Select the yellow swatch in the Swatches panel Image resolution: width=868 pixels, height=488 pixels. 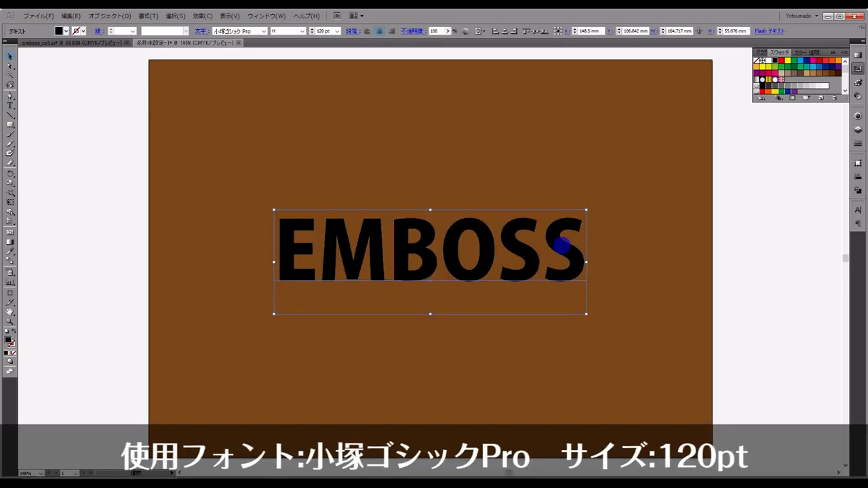pyautogui.click(x=787, y=60)
